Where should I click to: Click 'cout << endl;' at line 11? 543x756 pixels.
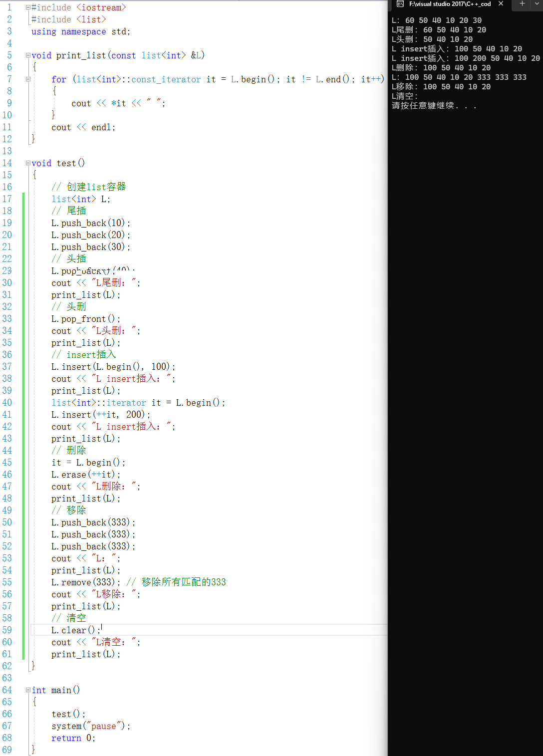click(x=83, y=127)
